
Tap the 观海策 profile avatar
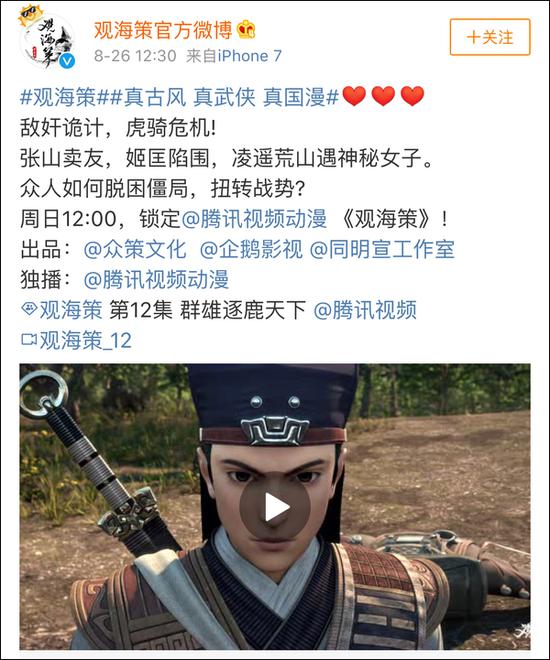tap(48, 40)
